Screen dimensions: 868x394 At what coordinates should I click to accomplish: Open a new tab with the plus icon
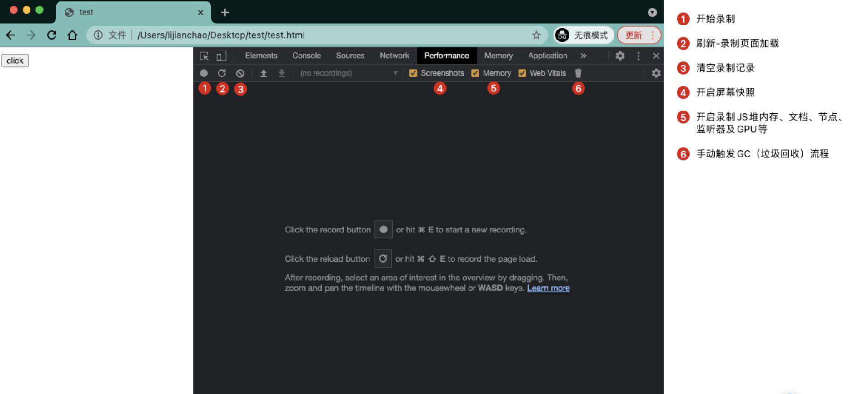(225, 12)
